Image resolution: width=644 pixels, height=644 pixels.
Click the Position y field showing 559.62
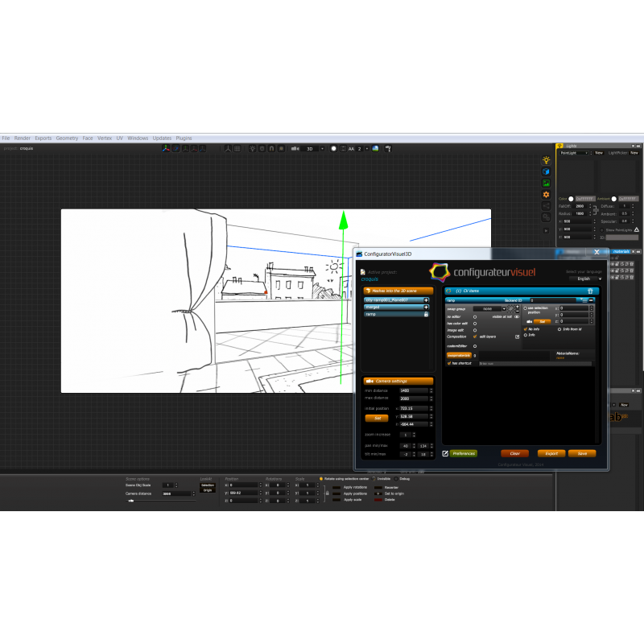244,493
